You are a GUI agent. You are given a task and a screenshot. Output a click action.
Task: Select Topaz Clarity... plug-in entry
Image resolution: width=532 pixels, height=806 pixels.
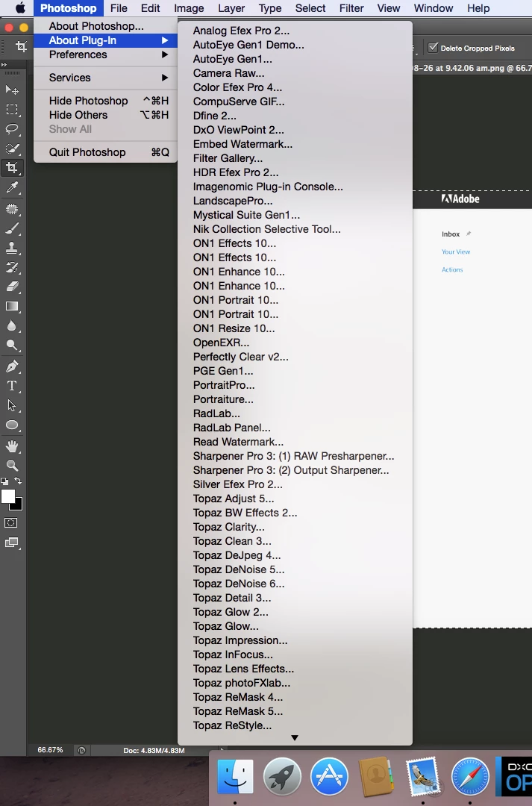[x=295, y=527]
